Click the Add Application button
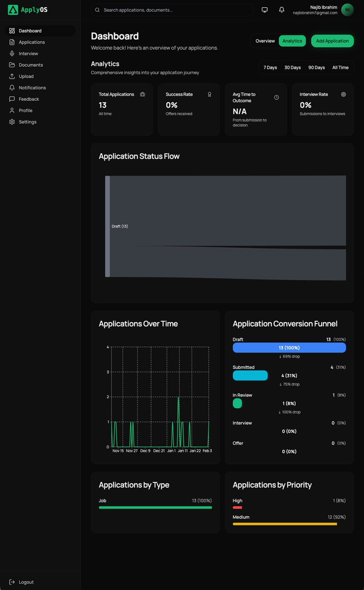Image resolution: width=364 pixels, height=590 pixels. (333, 41)
